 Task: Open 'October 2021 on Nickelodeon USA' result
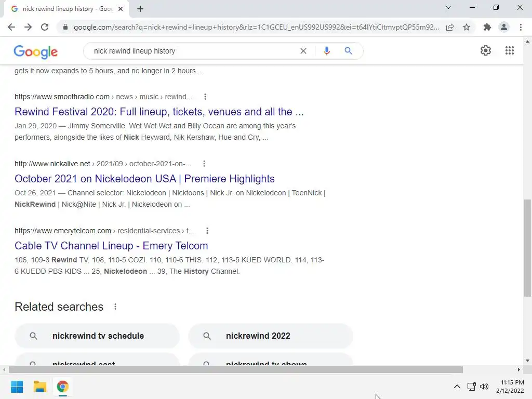144,179
